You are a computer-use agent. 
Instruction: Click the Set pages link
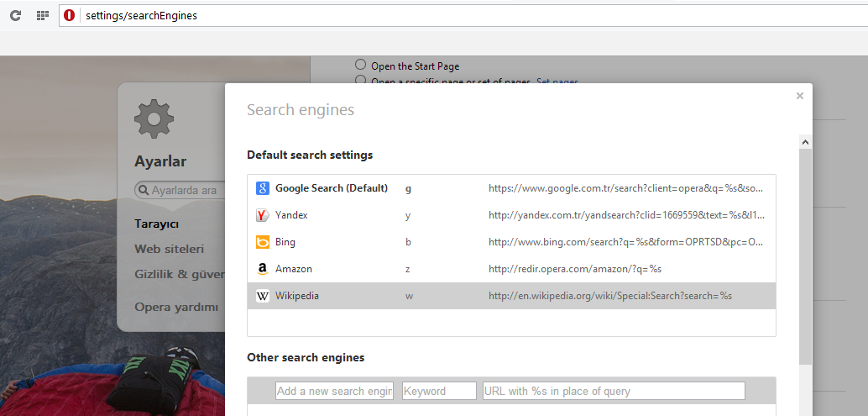coord(557,81)
